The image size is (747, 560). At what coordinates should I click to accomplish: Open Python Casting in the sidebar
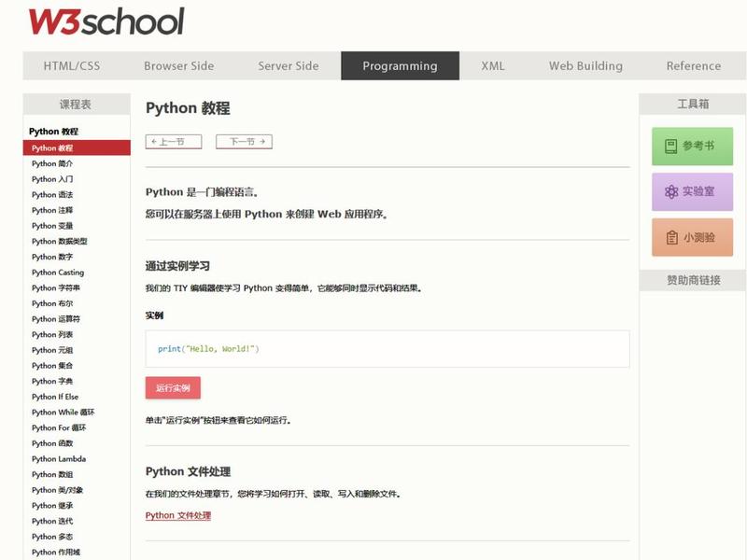coord(58,273)
